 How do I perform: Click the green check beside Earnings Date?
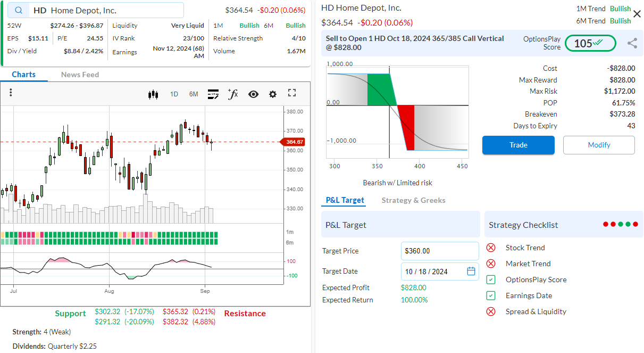point(491,295)
